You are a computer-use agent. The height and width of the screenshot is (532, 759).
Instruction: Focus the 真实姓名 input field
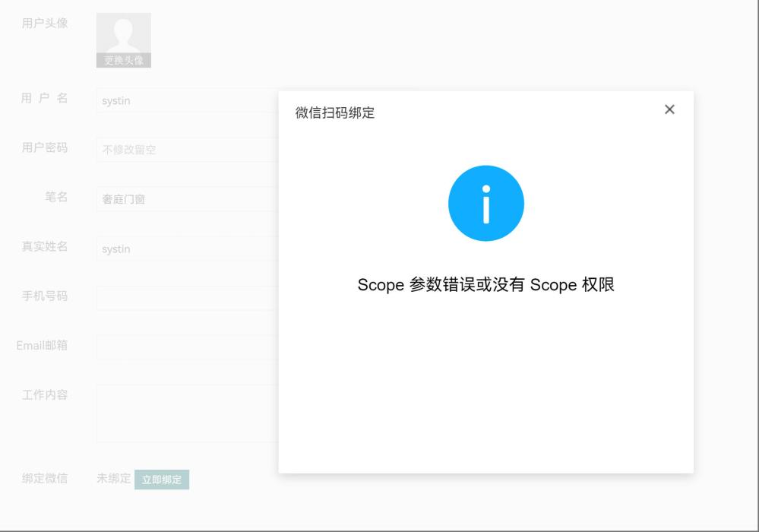[x=188, y=249]
